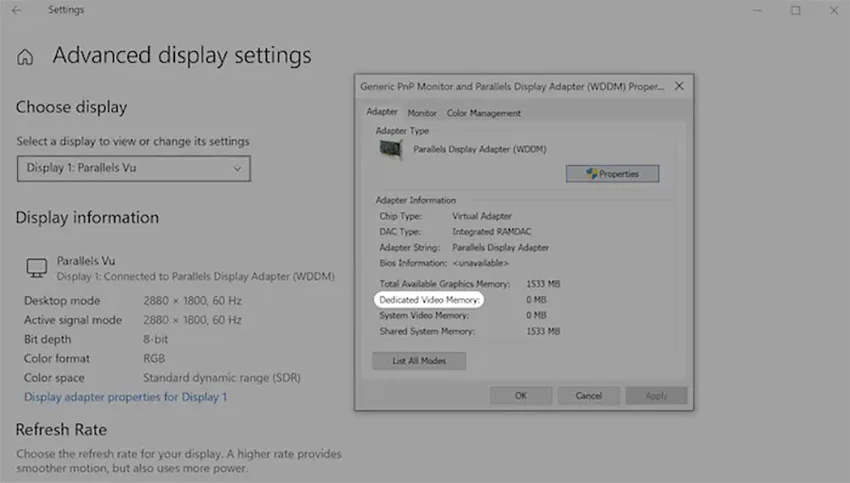Confirm with the OK button

pos(520,396)
